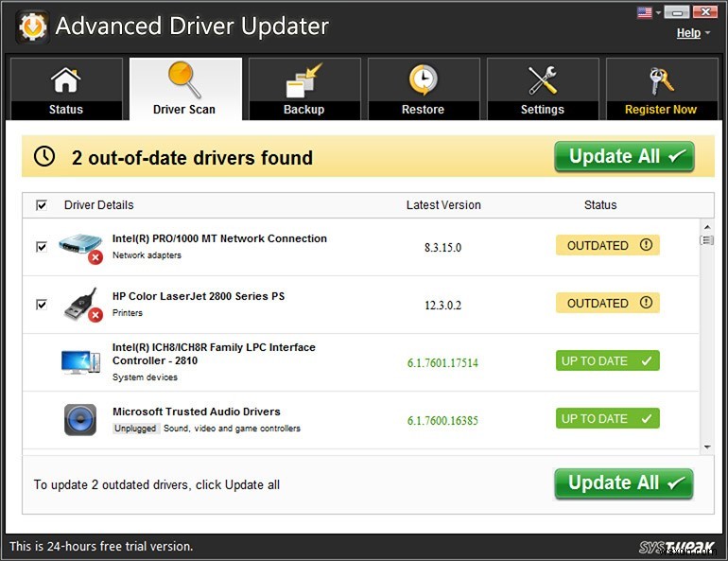Open the language flag dropdown arrow
728x561 pixels.
click(x=658, y=13)
